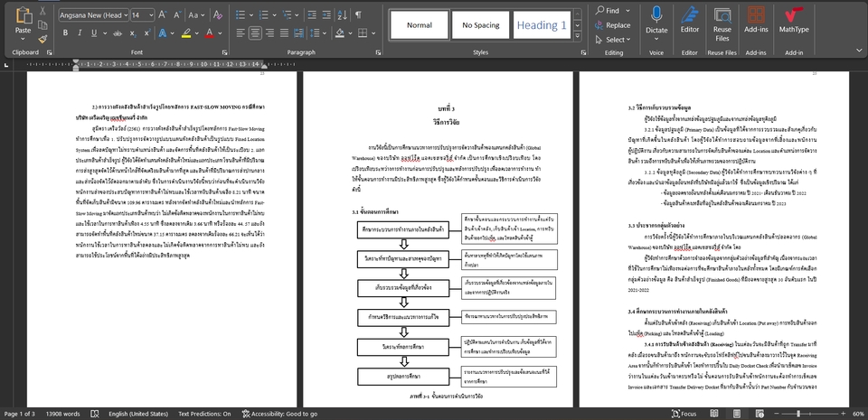Toggle center alignment

pos(255,33)
